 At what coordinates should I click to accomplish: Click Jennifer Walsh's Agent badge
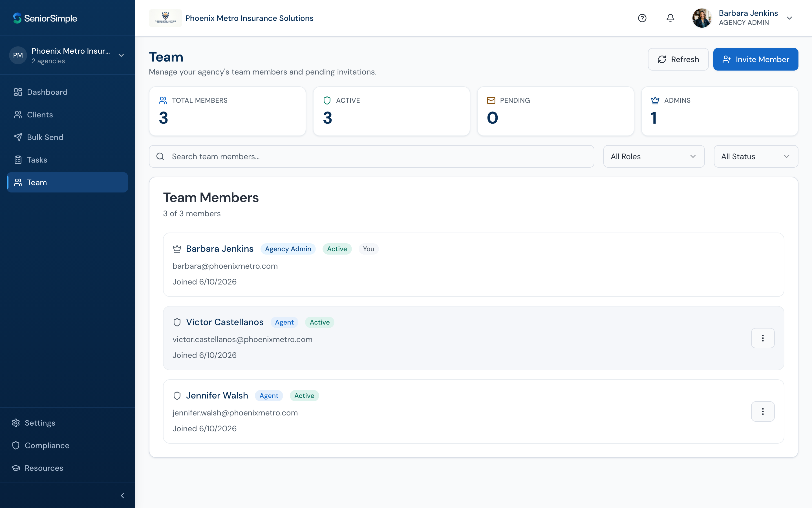click(x=269, y=395)
